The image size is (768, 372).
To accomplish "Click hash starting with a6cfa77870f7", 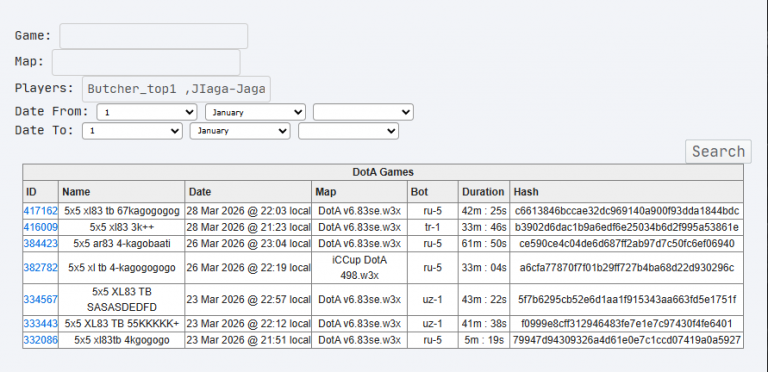I will [x=626, y=267].
